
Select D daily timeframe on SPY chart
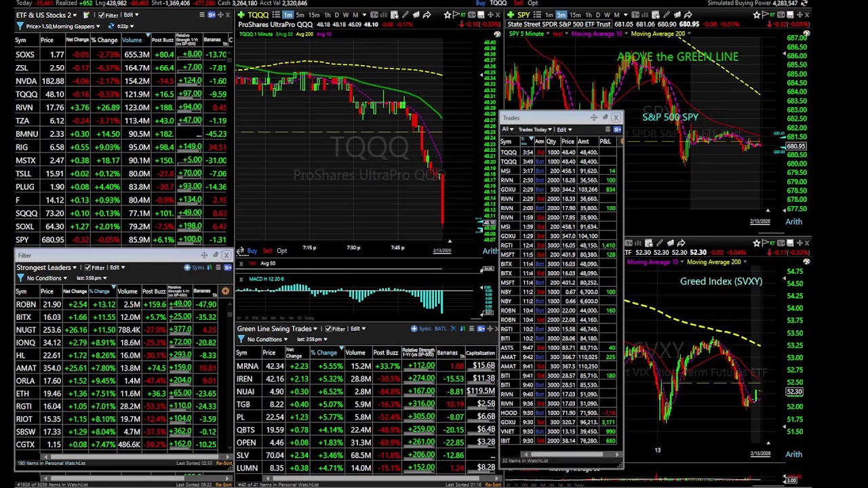click(x=598, y=15)
